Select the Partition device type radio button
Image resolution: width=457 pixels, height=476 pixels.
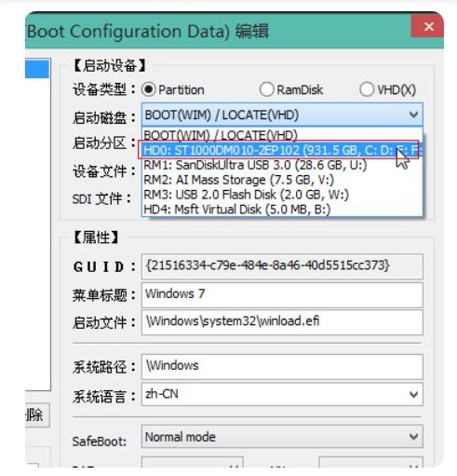[x=148, y=89]
